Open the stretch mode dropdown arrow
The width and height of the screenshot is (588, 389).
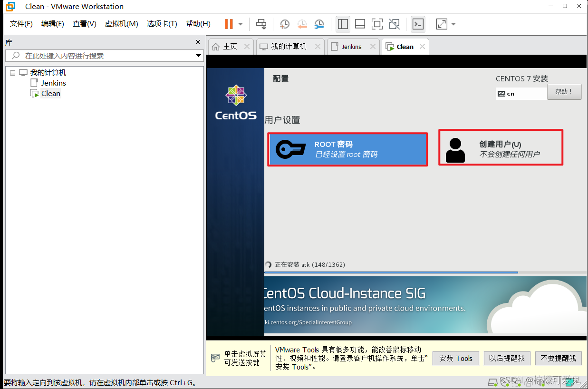[453, 24]
